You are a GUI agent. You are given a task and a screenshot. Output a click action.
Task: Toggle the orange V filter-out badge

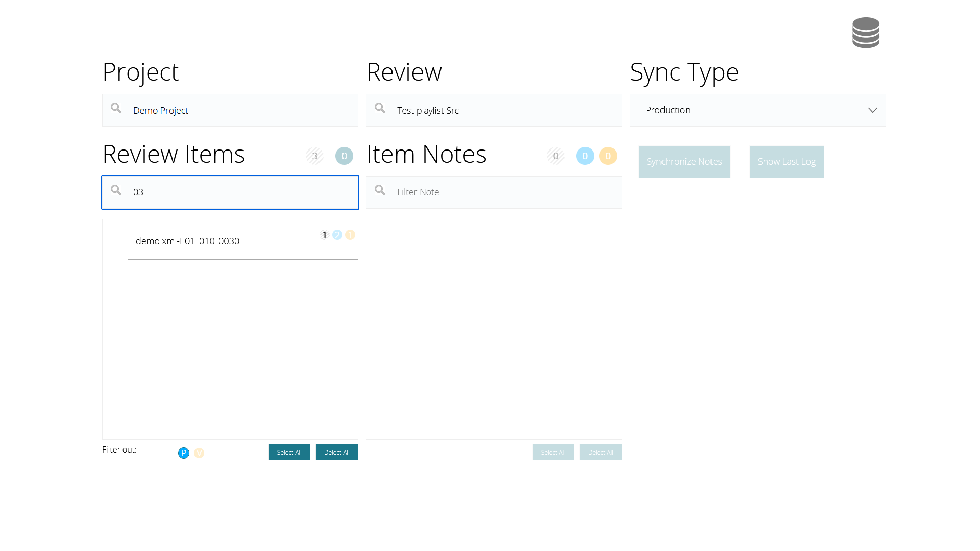tap(199, 453)
